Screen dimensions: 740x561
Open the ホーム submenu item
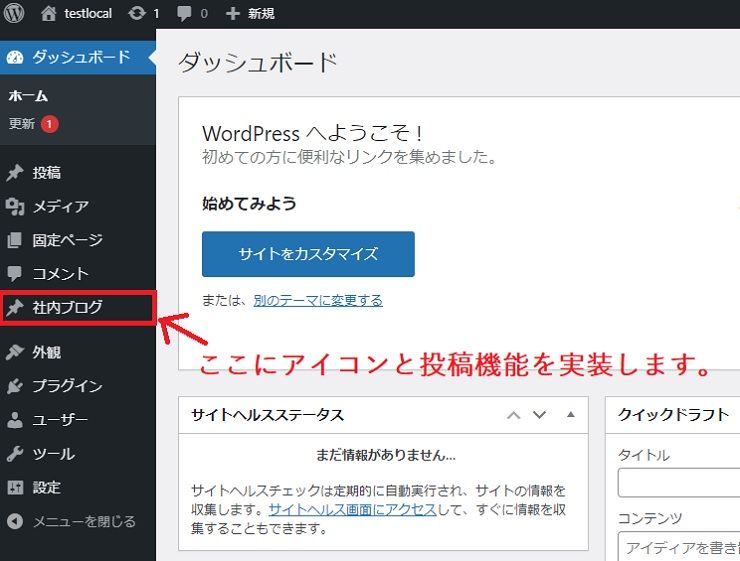(28, 96)
